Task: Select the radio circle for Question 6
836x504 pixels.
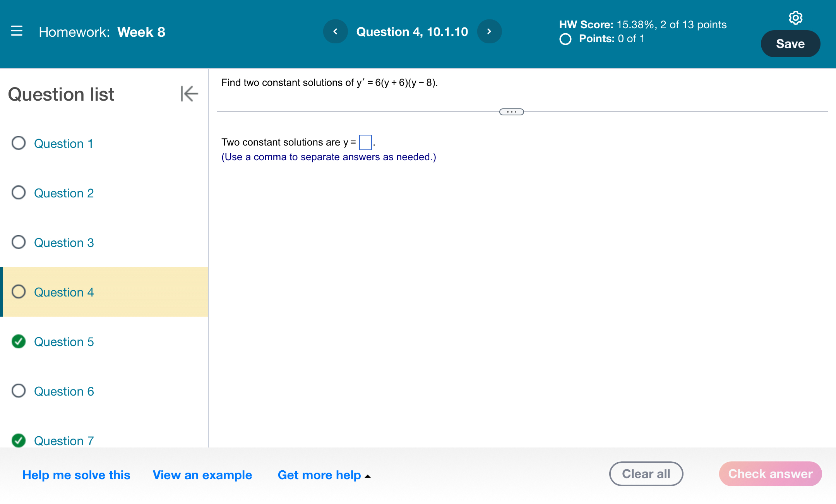Action: click(18, 391)
